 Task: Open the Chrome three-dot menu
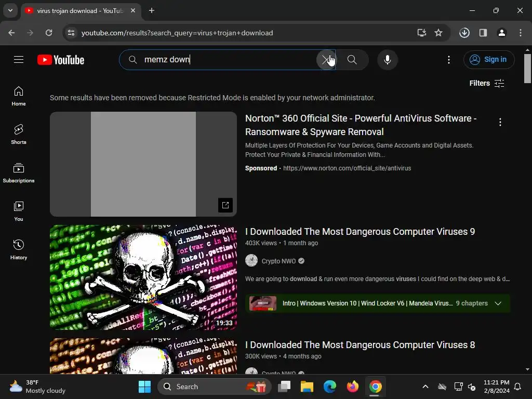pyautogui.click(x=521, y=33)
